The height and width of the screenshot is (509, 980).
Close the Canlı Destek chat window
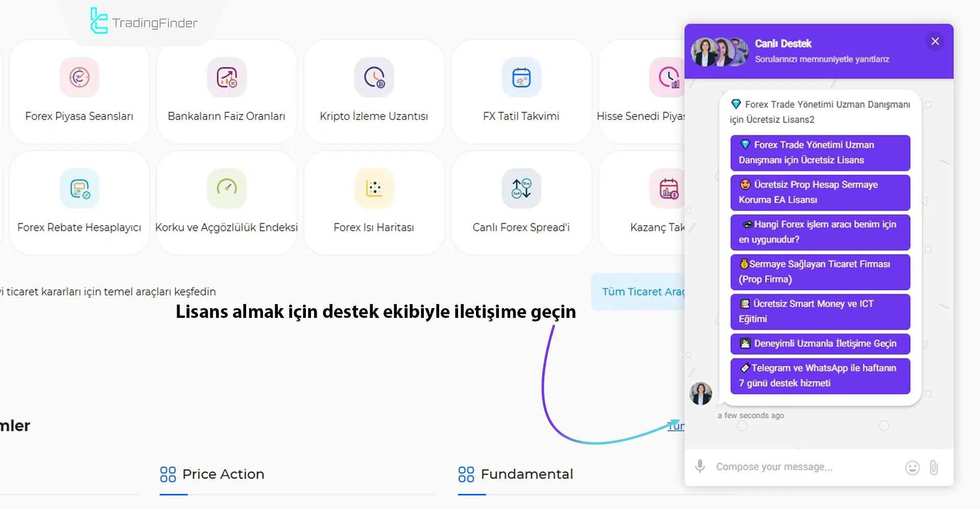click(935, 41)
